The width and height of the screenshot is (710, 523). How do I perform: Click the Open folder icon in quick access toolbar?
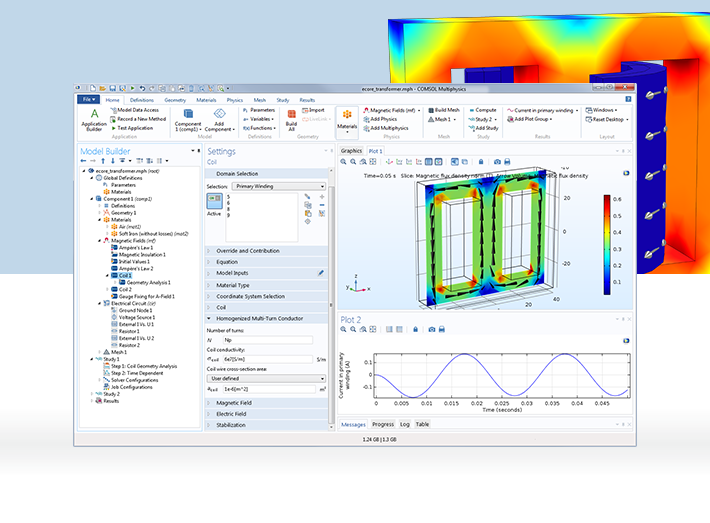tap(103, 88)
